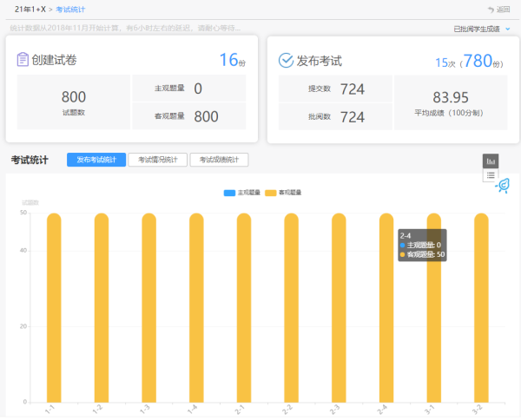Click the 16份 count in 创建试卷
This screenshot has height=420, width=521.
233,60
